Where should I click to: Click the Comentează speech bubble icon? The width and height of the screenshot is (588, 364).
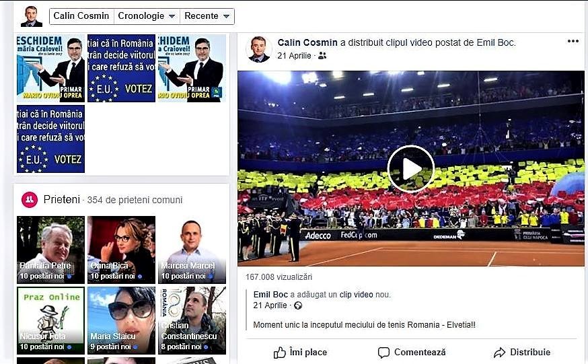383,353
